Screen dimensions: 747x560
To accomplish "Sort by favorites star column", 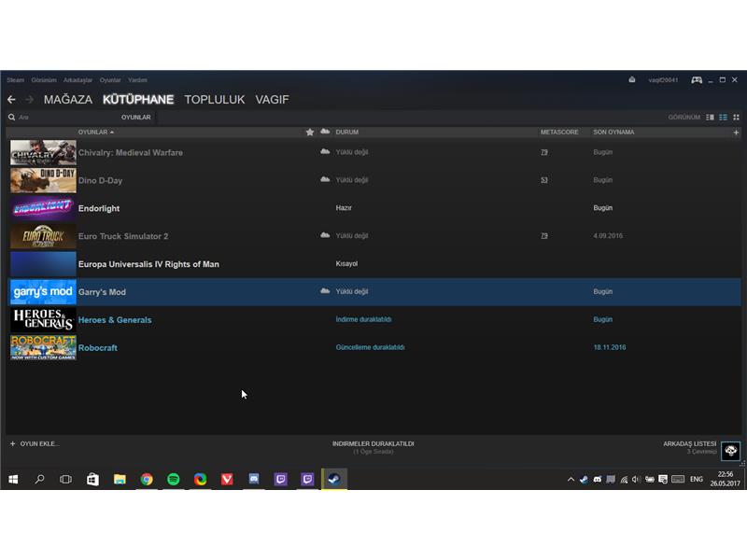I will point(310,132).
